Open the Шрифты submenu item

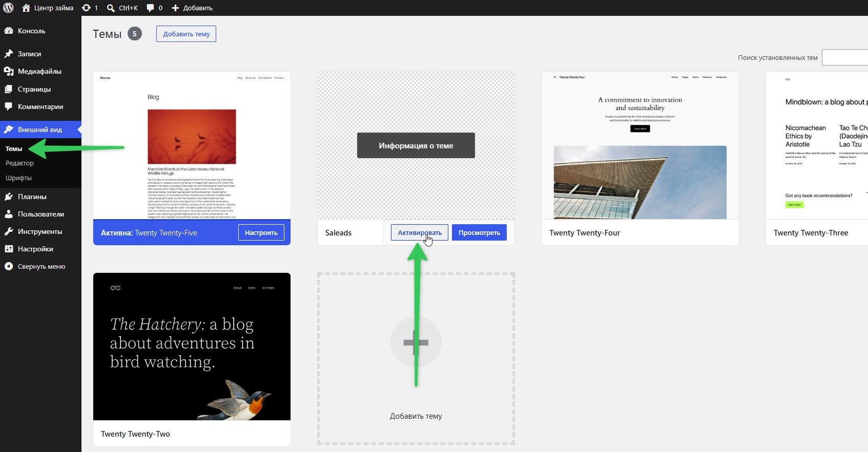tap(18, 178)
